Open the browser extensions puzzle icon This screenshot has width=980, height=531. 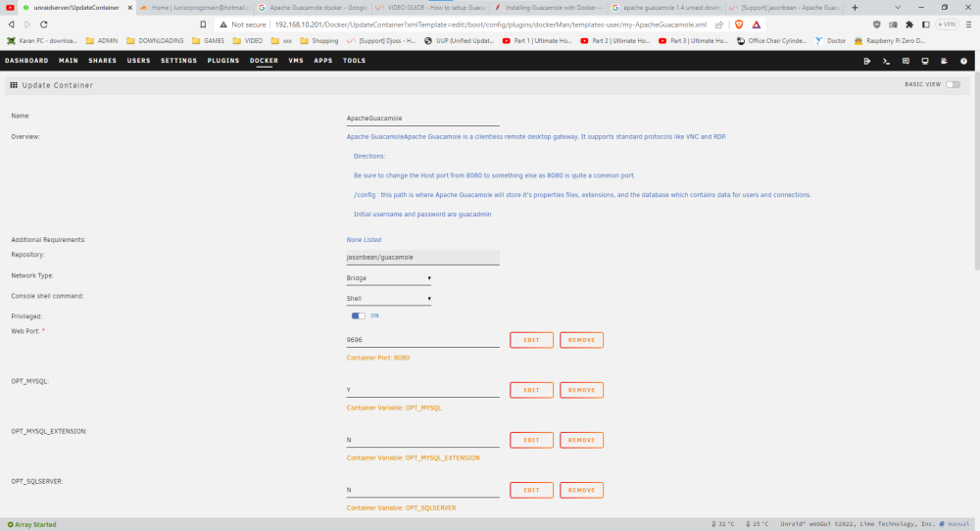click(x=909, y=24)
